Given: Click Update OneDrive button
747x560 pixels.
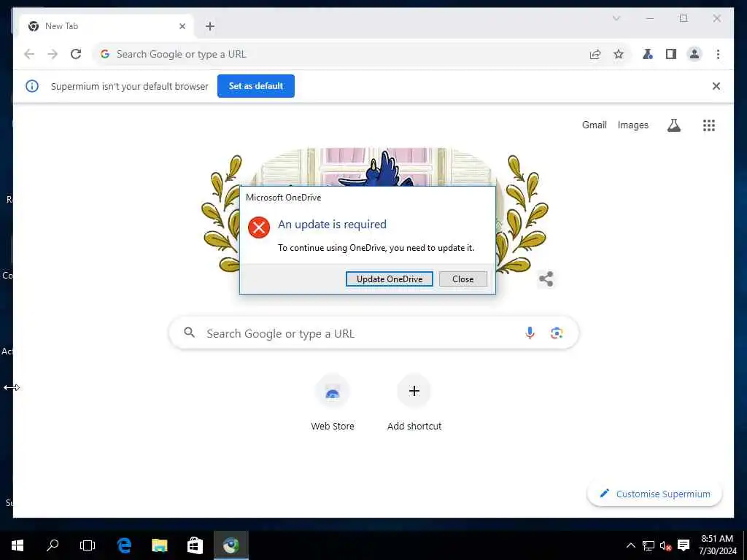Looking at the screenshot, I should click(390, 279).
